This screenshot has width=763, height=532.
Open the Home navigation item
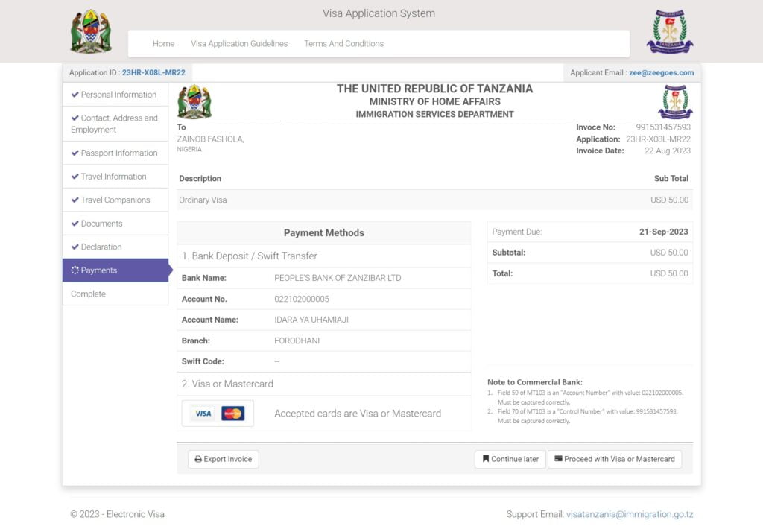[x=163, y=44]
